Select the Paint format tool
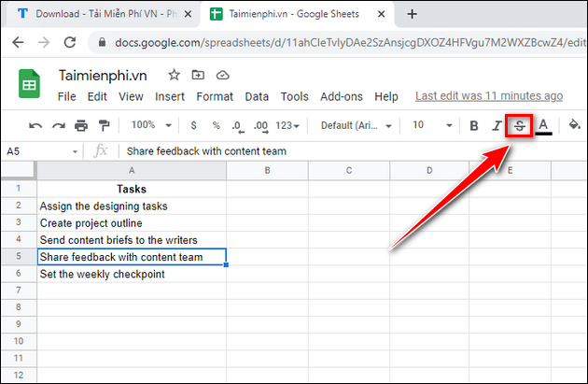Screen dimensions: 588x384 tap(104, 126)
